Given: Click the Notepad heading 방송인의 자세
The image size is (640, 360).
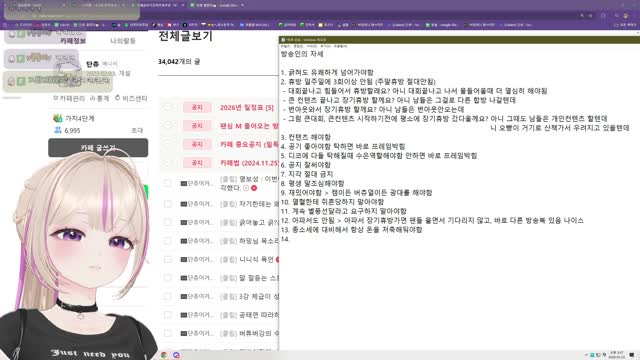Looking at the screenshot, I should [302, 54].
